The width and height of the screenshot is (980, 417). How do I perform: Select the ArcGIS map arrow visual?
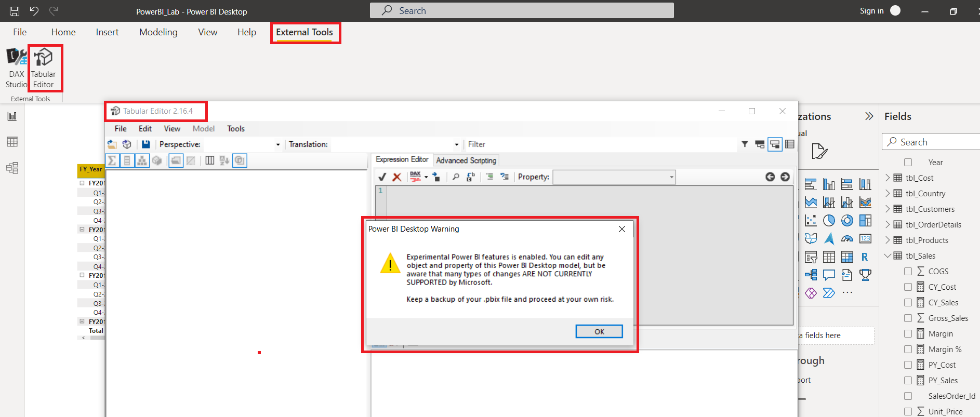pyautogui.click(x=829, y=239)
